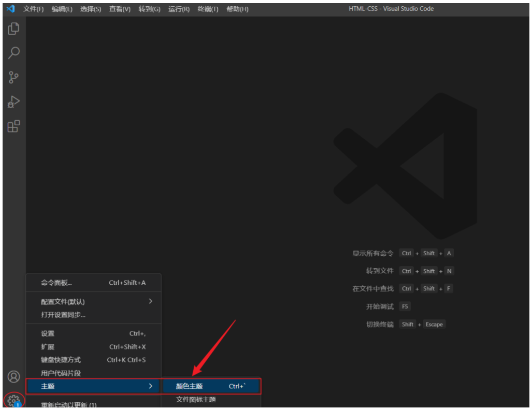Click the arrow beside 配置文件(默认)

point(151,301)
